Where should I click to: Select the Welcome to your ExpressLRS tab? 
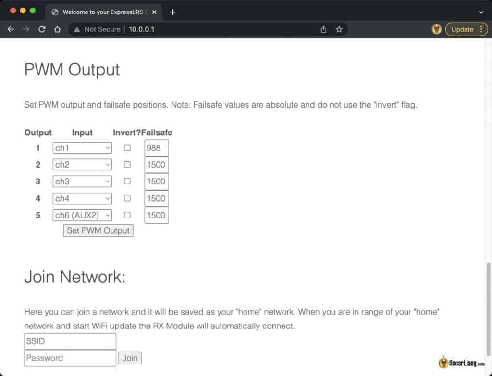(x=103, y=12)
